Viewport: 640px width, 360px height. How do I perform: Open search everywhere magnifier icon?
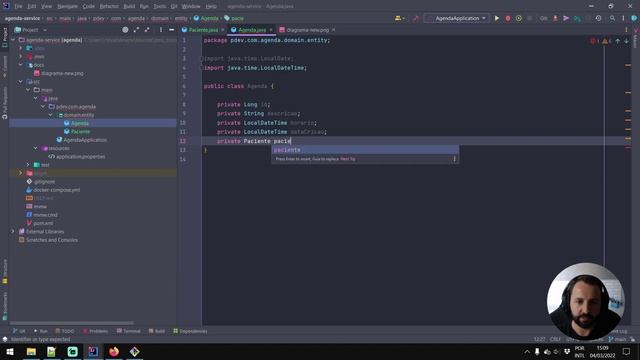(x=612, y=18)
